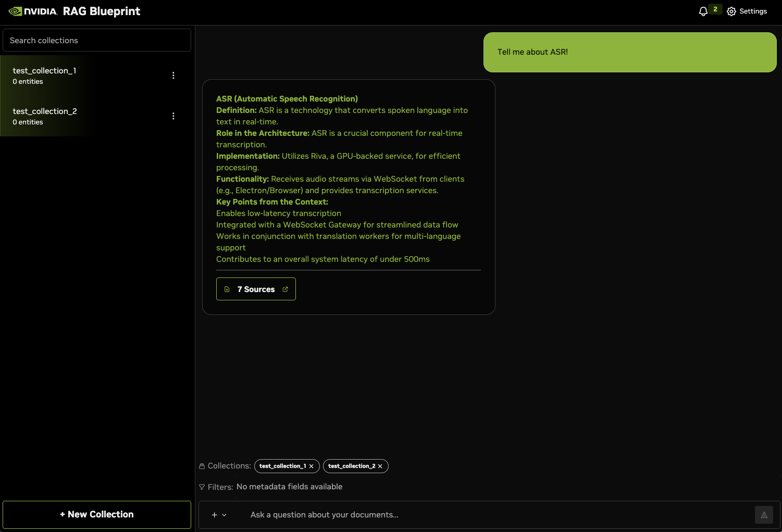
Task: Click the RAG Blueprint title
Action: click(102, 11)
